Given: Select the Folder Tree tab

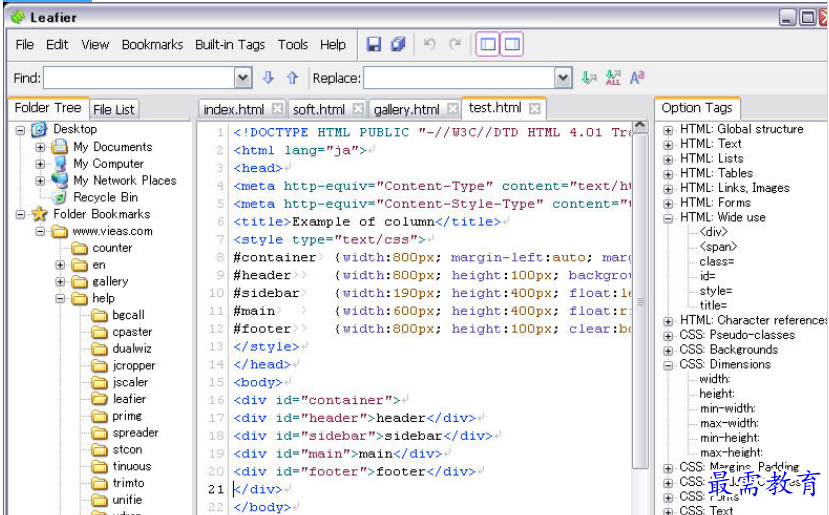Looking at the screenshot, I should click(x=48, y=108).
